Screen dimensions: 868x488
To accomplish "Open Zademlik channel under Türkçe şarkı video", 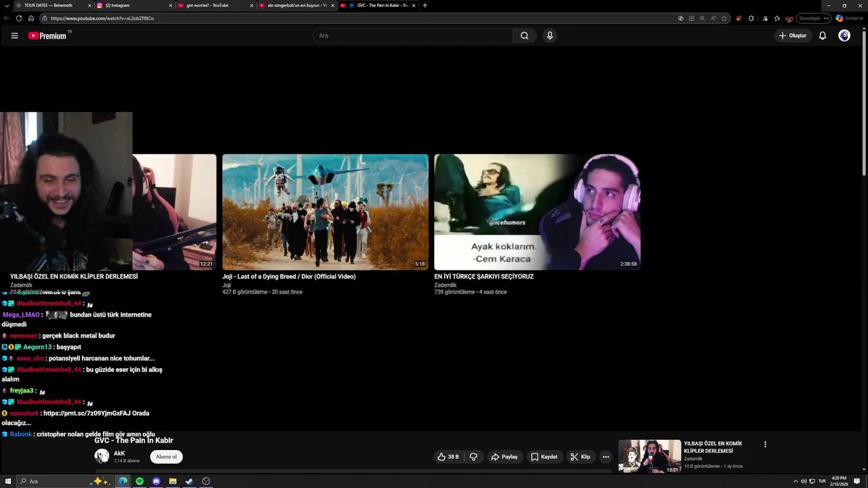I will pyautogui.click(x=446, y=285).
